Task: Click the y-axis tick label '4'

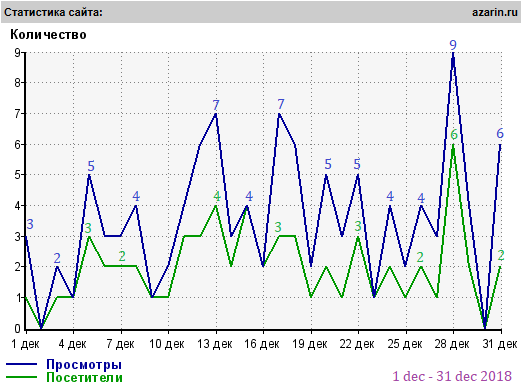Action: tap(17, 206)
